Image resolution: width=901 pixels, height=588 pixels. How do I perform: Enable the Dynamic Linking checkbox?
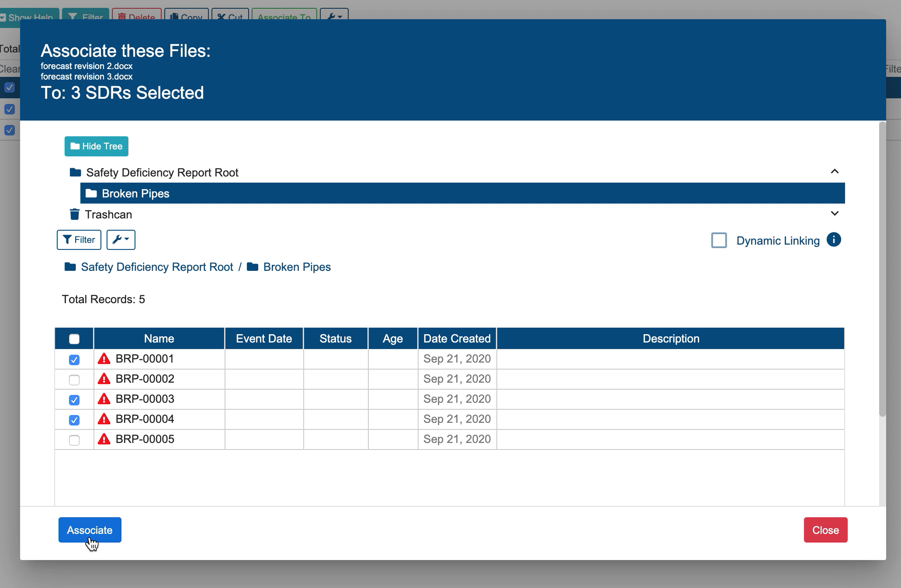coord(719,240)
